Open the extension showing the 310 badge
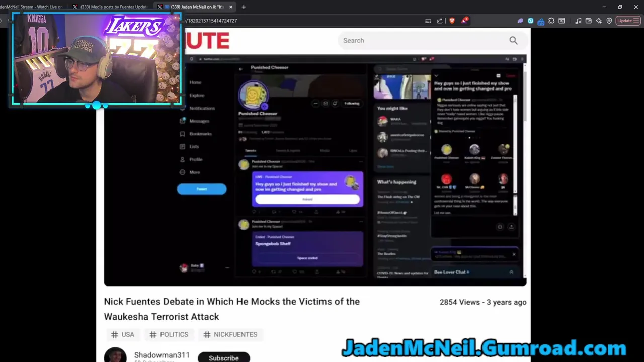The height and width of the screenshot is (362, 644). pos(541,21)
